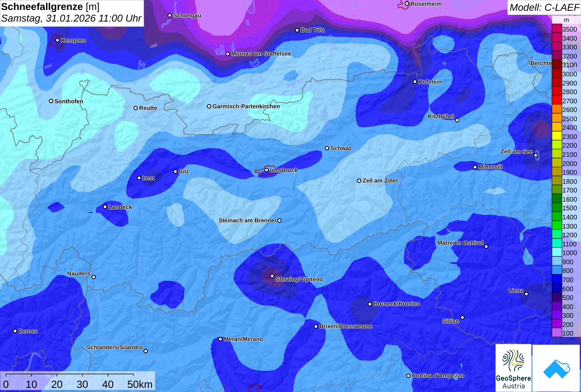Pick the 1200 m legend swatch
Image resolution: width=581 pixels, height=392 pixels.
click(x=557, y=235)
